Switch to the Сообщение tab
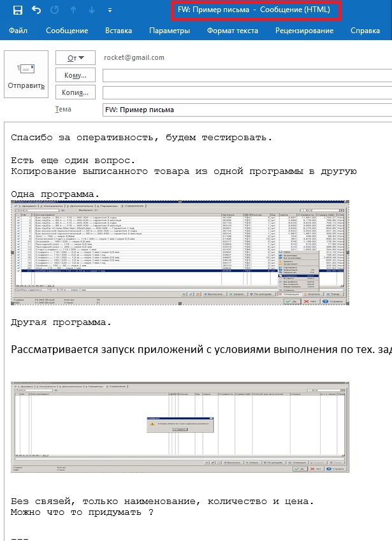This screenshot has width=392, height=541. [67, 31]
